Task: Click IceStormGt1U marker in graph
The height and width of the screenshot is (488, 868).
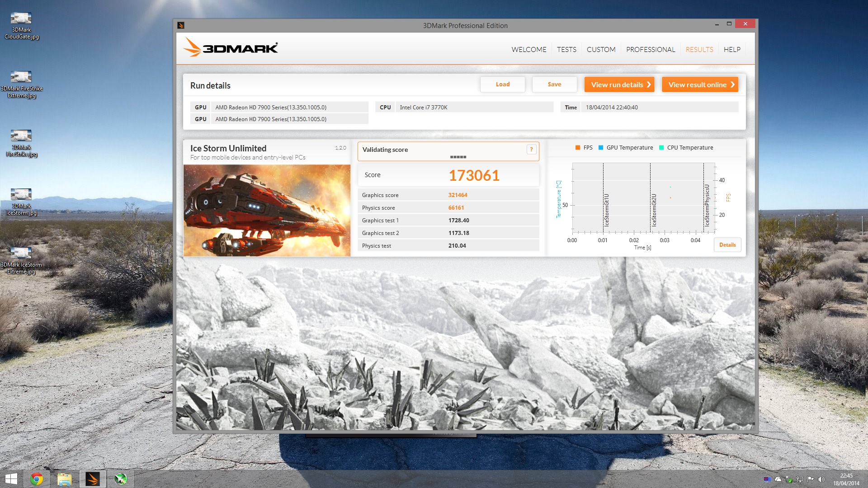Action: [x=607, y=210]
